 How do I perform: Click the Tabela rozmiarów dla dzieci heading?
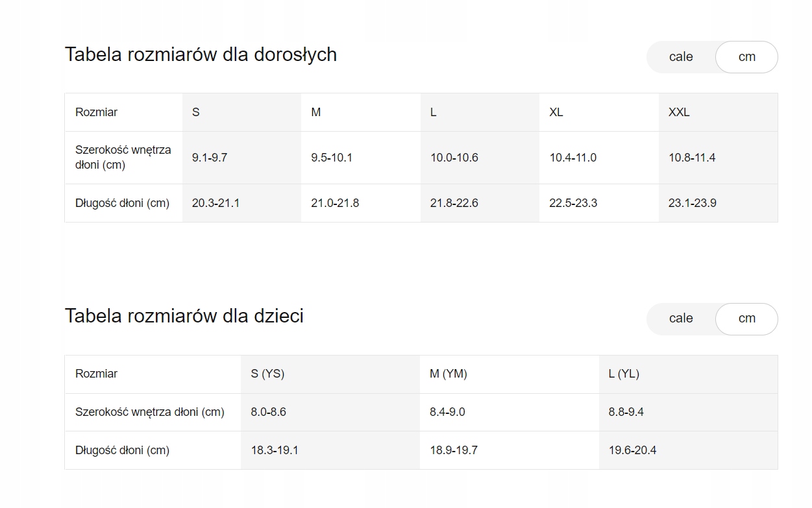tap(184, 317)
